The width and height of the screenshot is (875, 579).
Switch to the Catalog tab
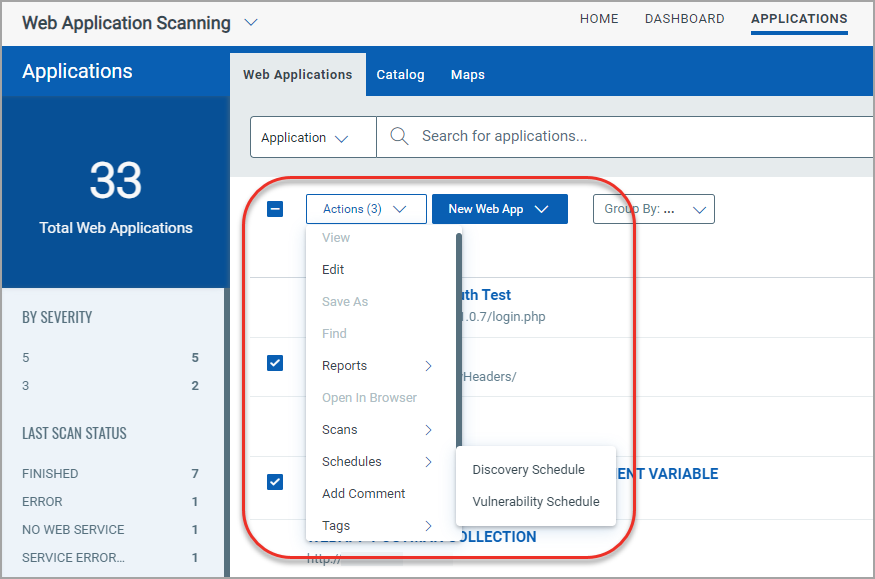400,75
